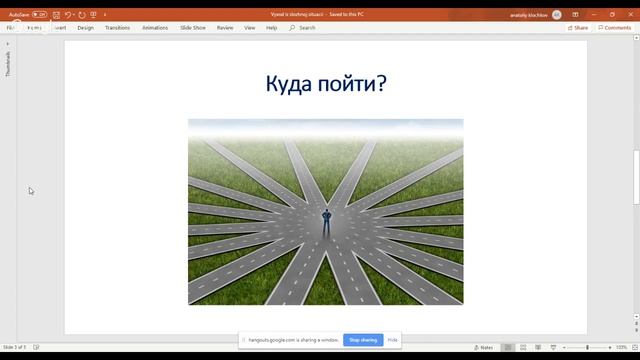Open Ribbon Display Options icon
Screen dimensions: 640x360
click(575, 15)
